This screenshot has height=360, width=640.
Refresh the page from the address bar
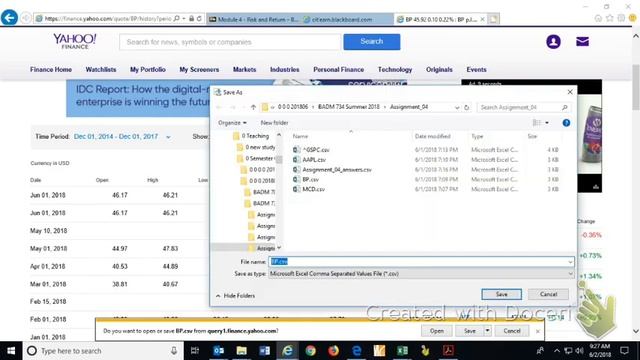point(199,18)
